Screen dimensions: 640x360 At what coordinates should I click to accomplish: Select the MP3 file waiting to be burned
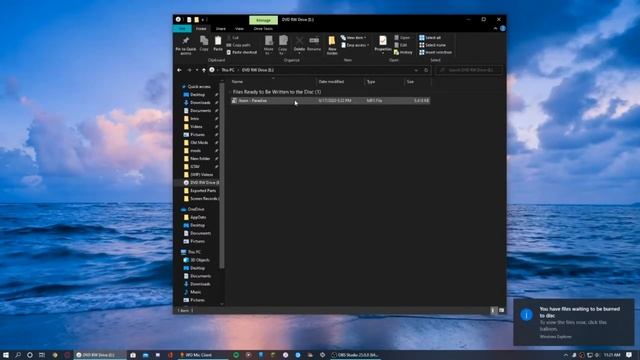[x=330, y=100]
